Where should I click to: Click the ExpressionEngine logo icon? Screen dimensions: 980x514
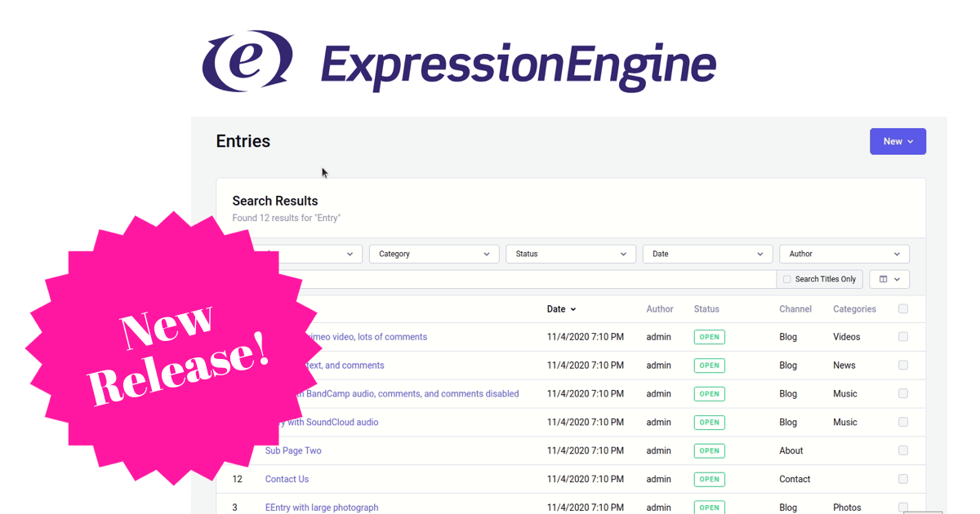(x=247, y=61)
